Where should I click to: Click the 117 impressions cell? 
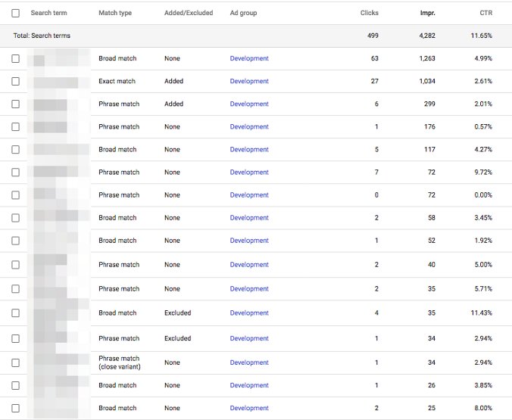click(x=429, y=150)
